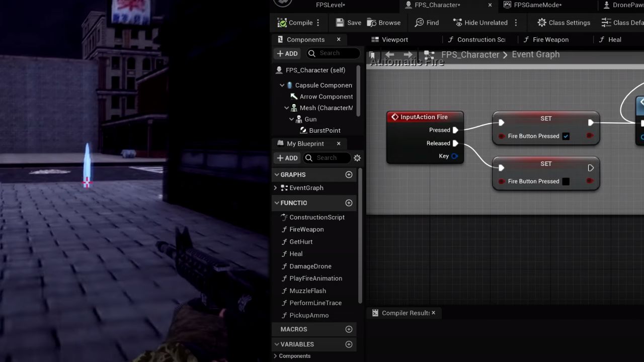Switch to the Fire Weapon graph tab

click(546, 40)
